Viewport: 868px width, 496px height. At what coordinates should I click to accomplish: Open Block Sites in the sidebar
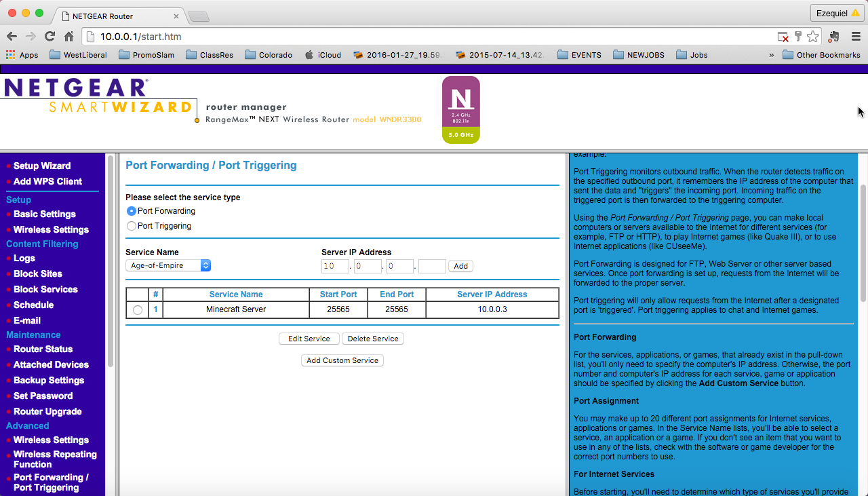pyautogui.click(x=38, y=273)
